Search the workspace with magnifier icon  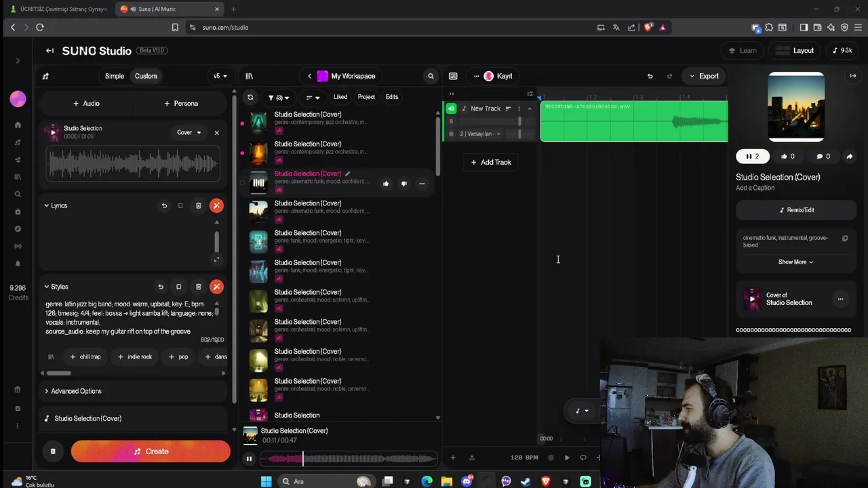pos(431,76)
